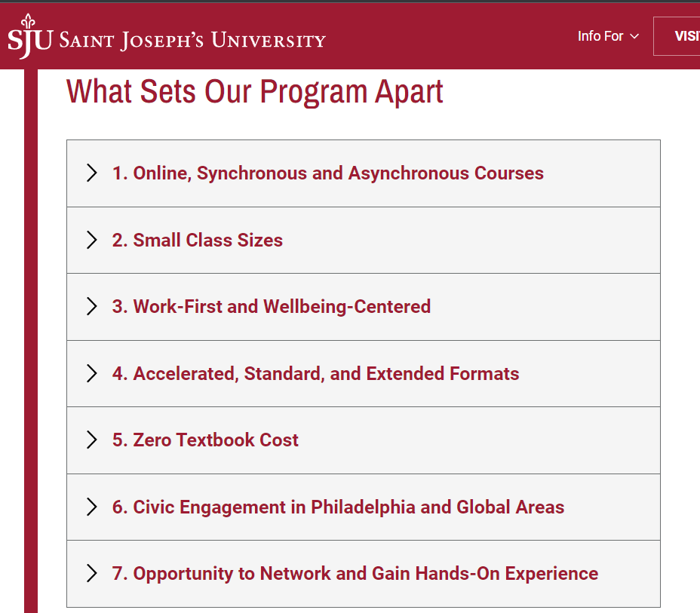Screen dimensions: 700x613
Task: Click chevron icon next to Zero Textbook Cost
Action: [91, 440]
